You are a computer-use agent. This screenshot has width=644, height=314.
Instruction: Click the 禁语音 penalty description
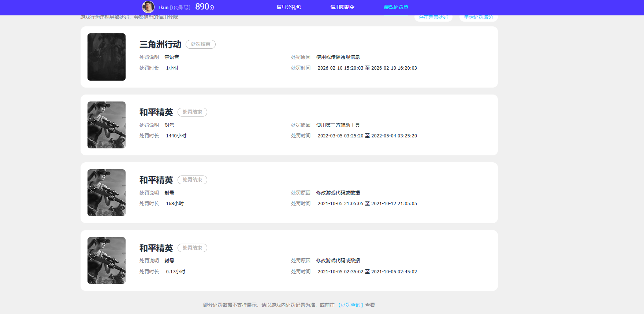coord(172,57)
